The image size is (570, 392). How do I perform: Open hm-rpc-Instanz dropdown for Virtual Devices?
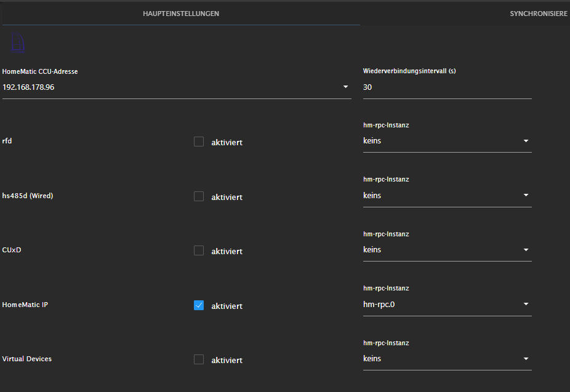447,359
